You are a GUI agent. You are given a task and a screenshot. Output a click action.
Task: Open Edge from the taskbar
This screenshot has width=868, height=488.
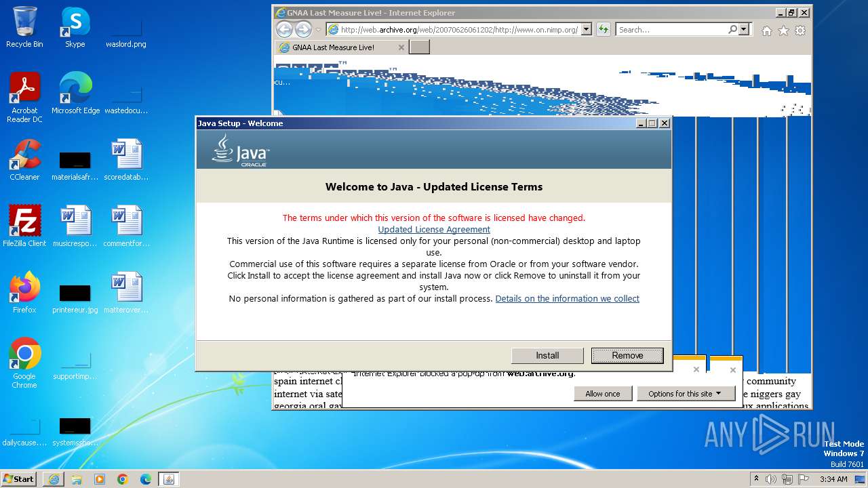point(146,479)
